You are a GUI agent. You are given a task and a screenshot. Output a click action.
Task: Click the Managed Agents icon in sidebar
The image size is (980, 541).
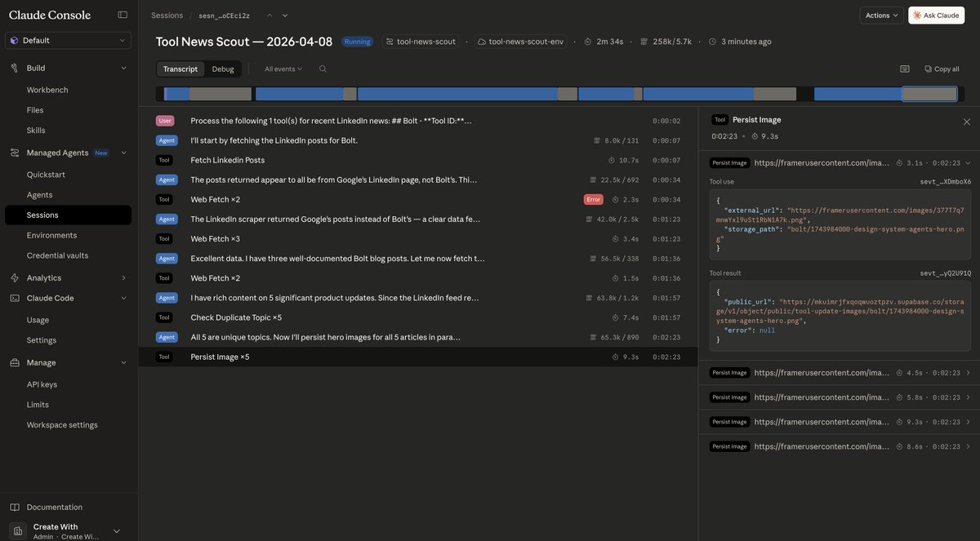tap(15, 153)
